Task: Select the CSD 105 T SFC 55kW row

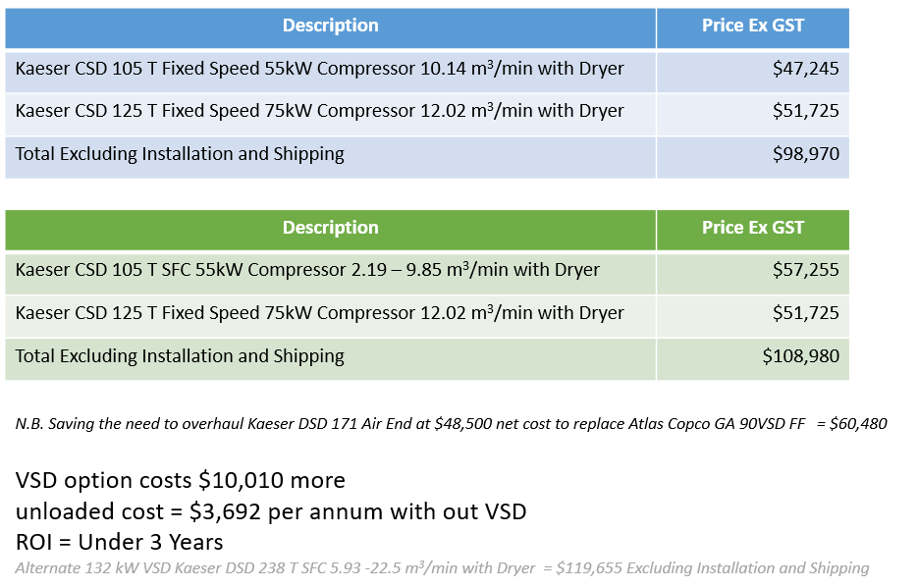Action: 307,270
